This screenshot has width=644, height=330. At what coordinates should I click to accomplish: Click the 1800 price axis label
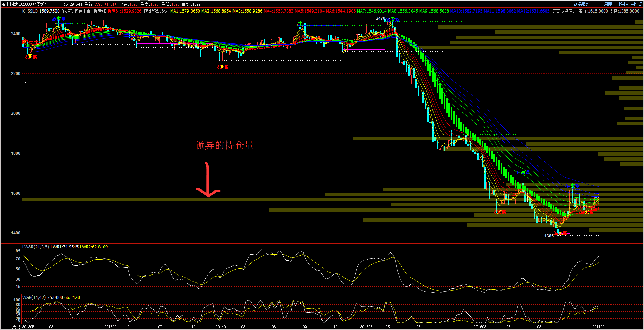(x=16, y=153)
